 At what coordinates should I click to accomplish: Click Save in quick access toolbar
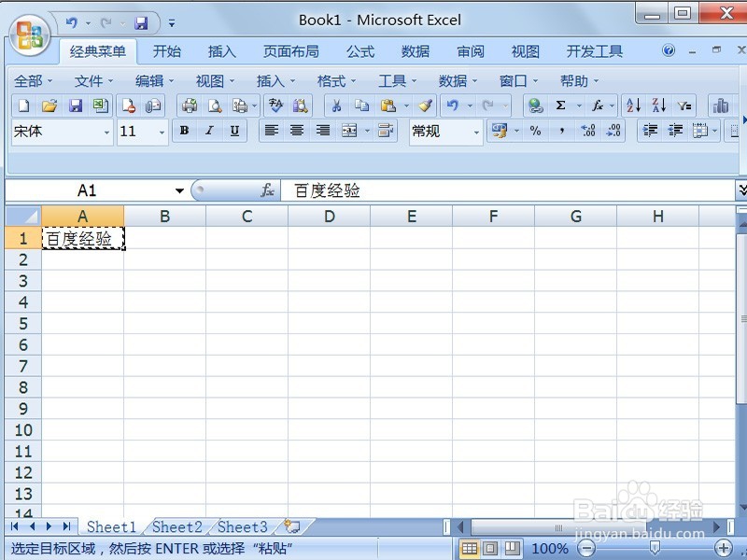[141, 22]
